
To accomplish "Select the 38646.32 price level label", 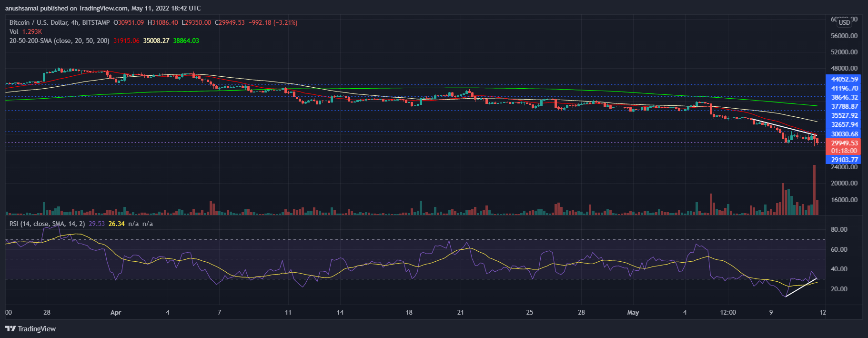I will [x=844, y=97].
